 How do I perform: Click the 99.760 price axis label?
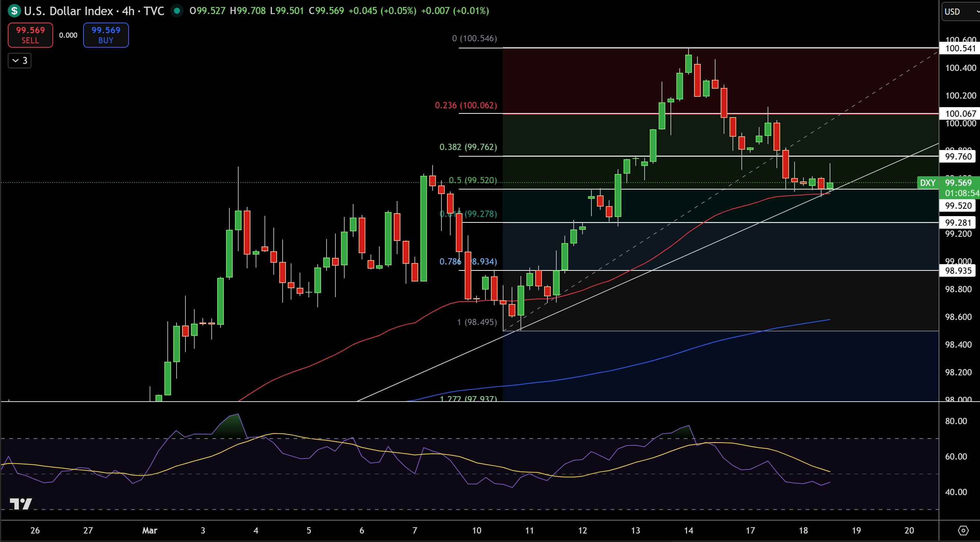coord(958,156)
